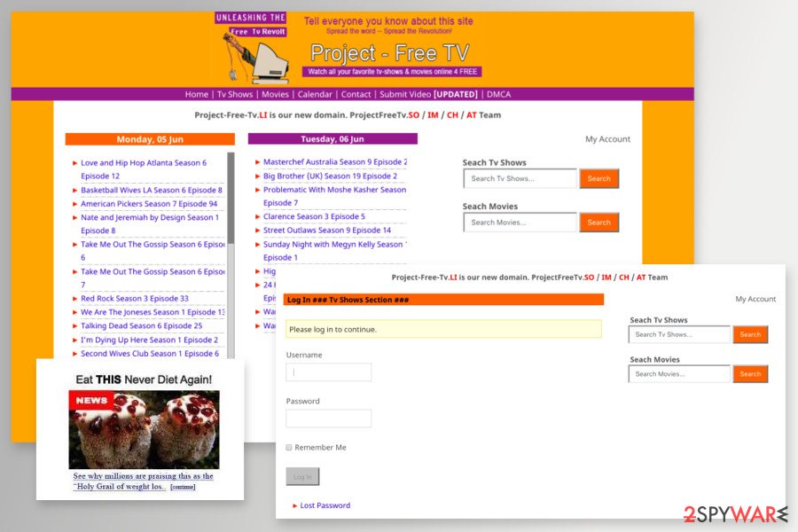Open Love and Hip Hop Atlanta Season 6 link
The height and width of the screenshot is (532, 798).
pos(144,169)
